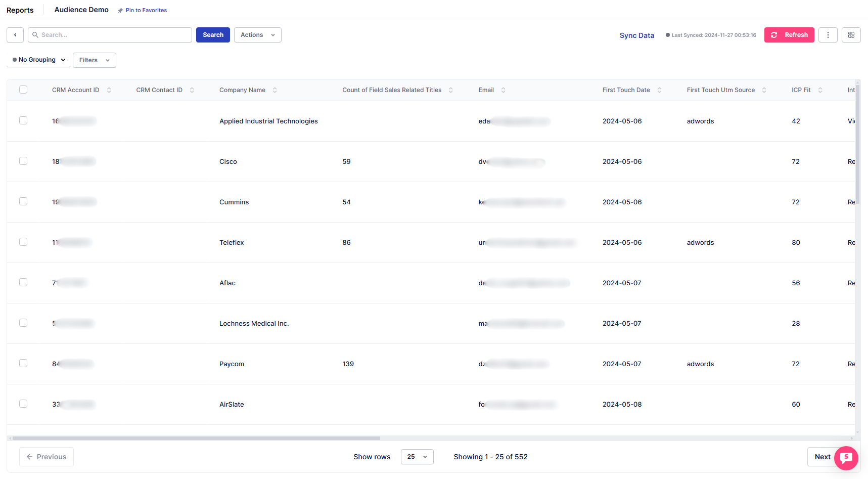Image resolution: width=868 pixels, height=479 pixels.
Task: Click the Sync Data link
Action: pos(637,35)
